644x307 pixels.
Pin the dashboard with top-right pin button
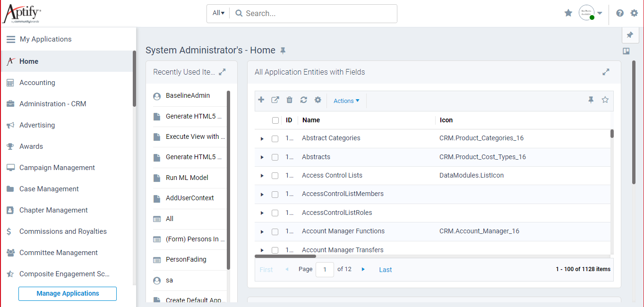coord(630,35)
